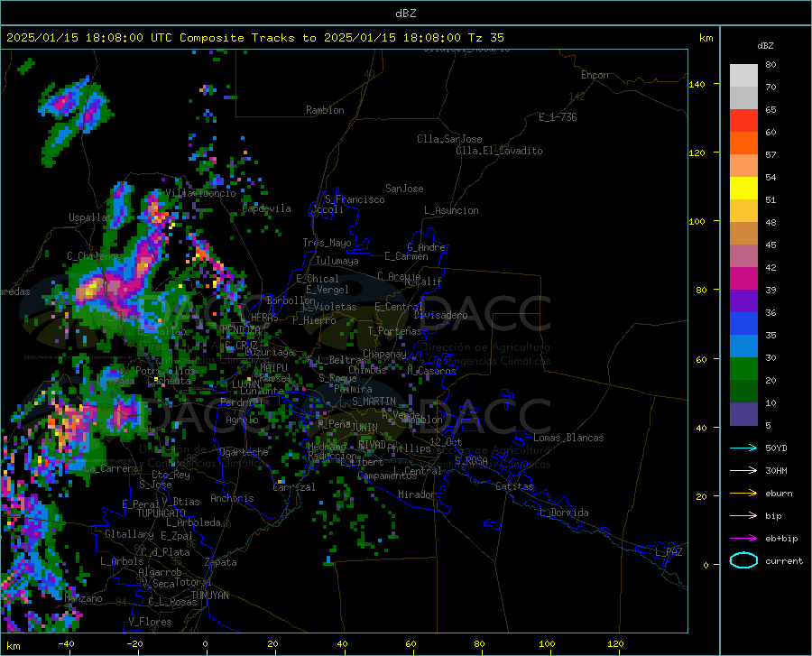The height and width of the screenshot is (656, 812).
Task: Choose the tan swatch between 48 and 45
Action: tap(743, 234)
